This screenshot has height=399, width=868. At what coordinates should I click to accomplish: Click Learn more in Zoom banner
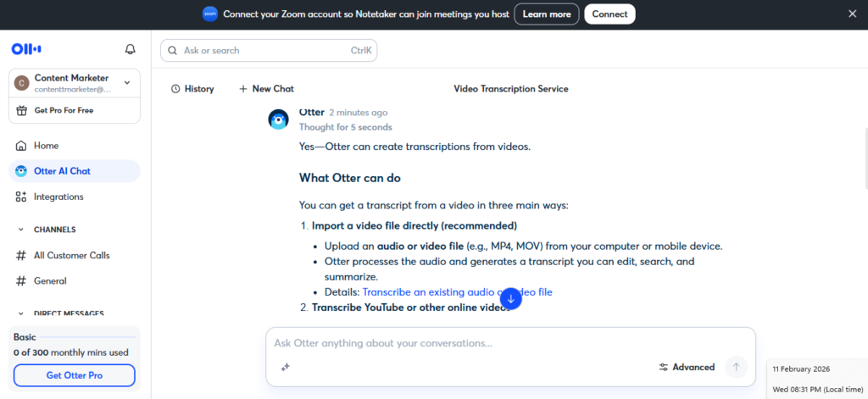coord(547,14)
